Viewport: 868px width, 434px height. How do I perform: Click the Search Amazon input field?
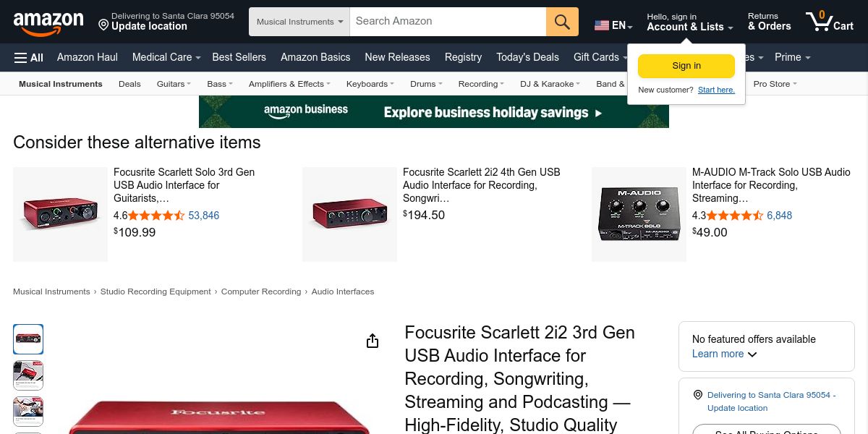448,22
